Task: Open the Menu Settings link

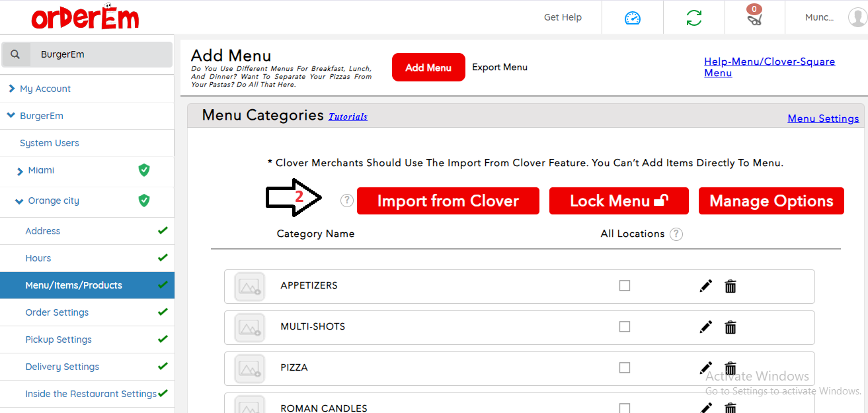Action: pyautogui.click(x=823, y=118)
